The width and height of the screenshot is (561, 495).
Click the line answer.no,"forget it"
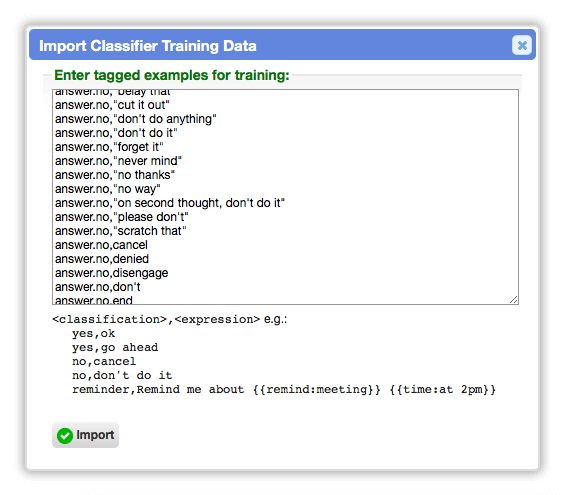109,147
